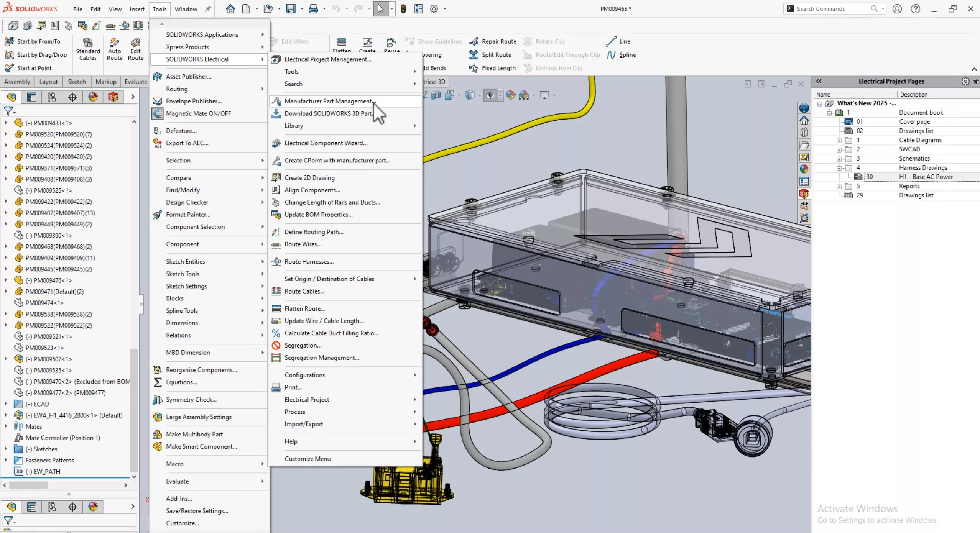Click Add-Ins in Tools menu
This screenshot has width=980, height=533.
coord(209,499)
